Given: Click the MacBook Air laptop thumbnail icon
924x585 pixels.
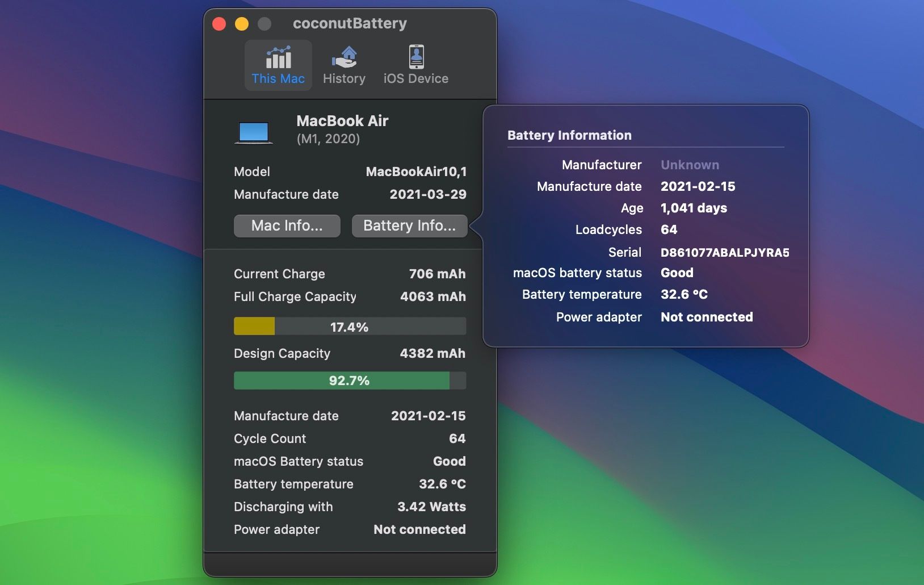Looking at the screenshot, I should 254,131.
